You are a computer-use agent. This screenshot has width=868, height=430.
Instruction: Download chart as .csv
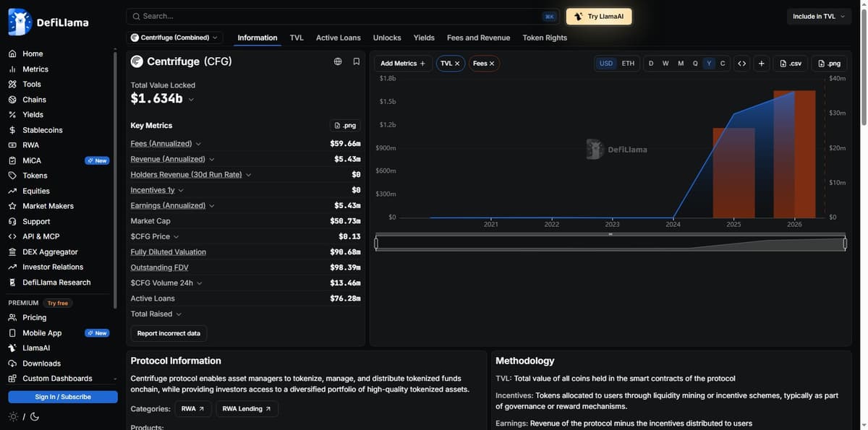click(x=790, y=64)
